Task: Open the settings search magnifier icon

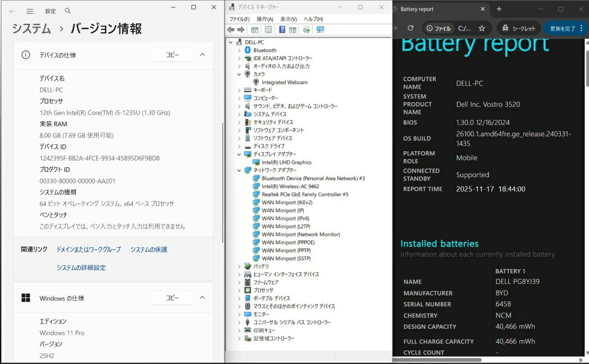Action: coord(67,11)
